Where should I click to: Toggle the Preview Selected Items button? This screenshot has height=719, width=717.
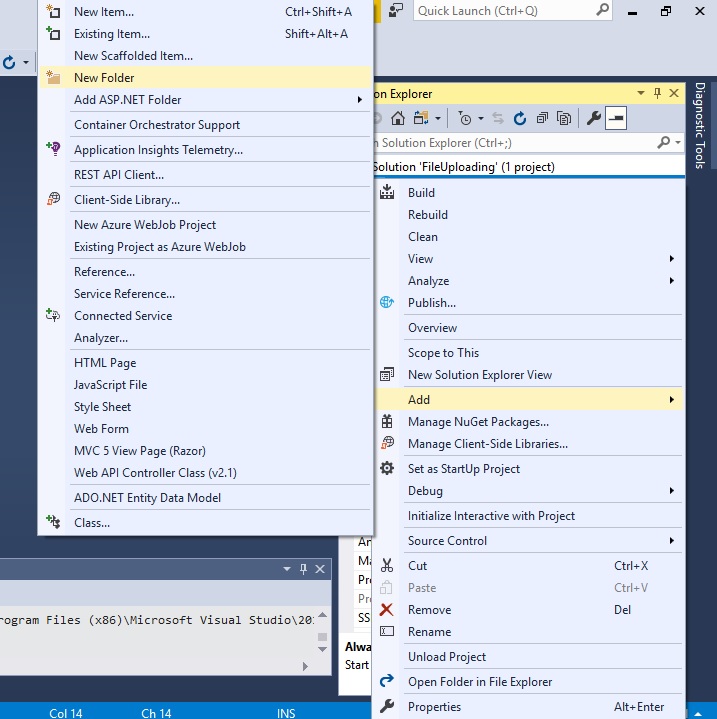tap(616, 119)
